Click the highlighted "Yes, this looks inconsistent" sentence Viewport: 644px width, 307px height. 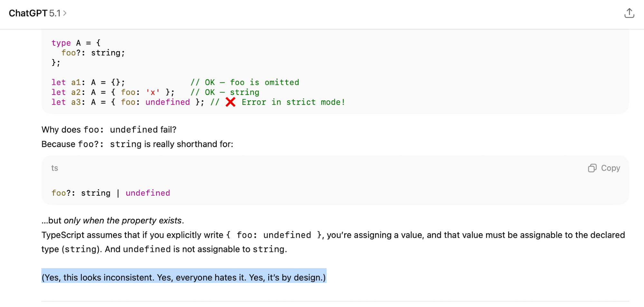coord(184,277)
